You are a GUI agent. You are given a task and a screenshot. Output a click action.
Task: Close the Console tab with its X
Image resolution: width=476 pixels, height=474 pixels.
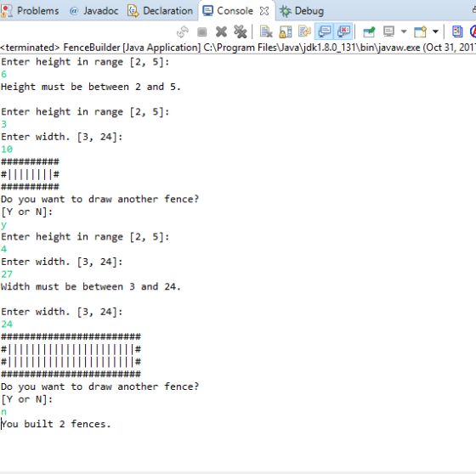[264, 11]
